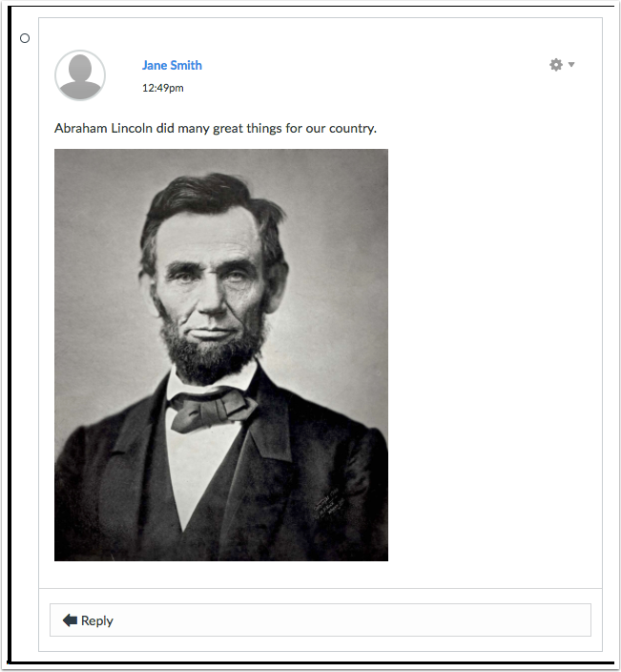
Task: Click the gray head silhouette inside the avatar
Action: point(80,77)
